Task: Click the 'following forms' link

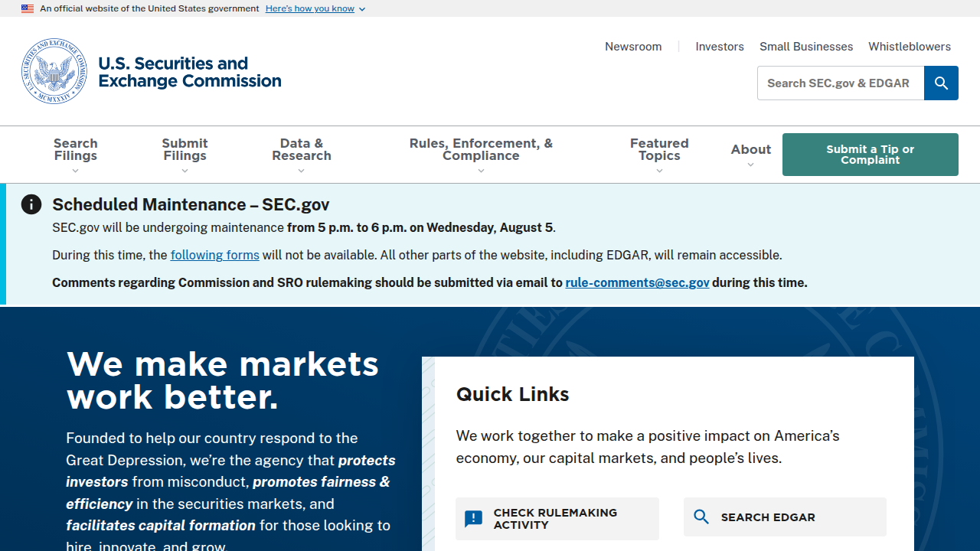Action: 215,255
